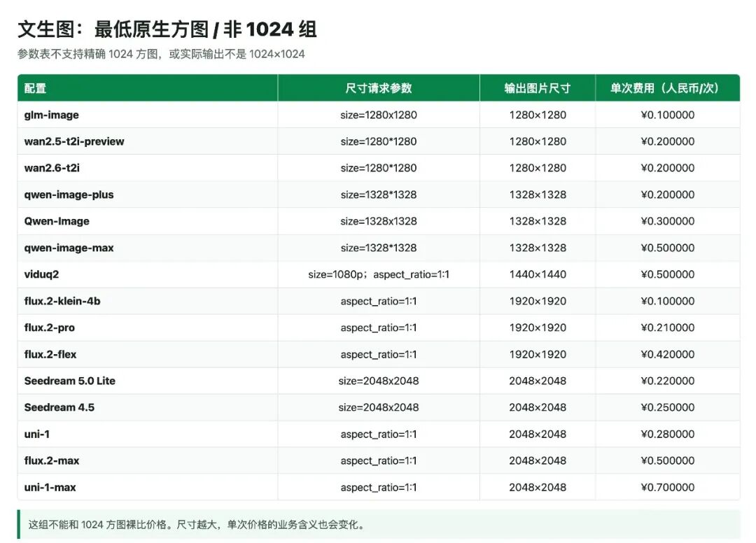Click aspect_ratio=1:1 in flux.2-flex row
This screenshot has height=543, width=756.
pyautogui.click(x=379, y=354)
